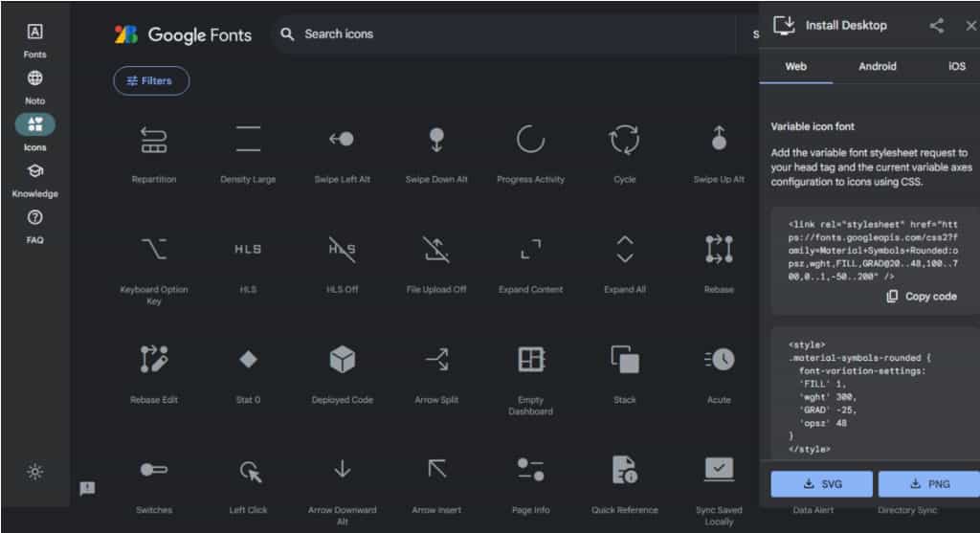
Task: Open Knowledge in the sidebar
Action: coord(35,180)
